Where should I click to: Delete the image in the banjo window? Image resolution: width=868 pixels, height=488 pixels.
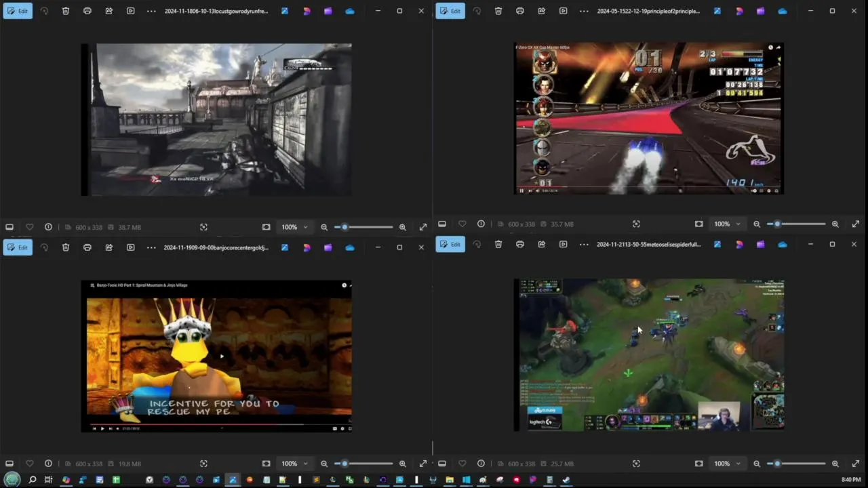pyautogui.click(x=66, y=247)
